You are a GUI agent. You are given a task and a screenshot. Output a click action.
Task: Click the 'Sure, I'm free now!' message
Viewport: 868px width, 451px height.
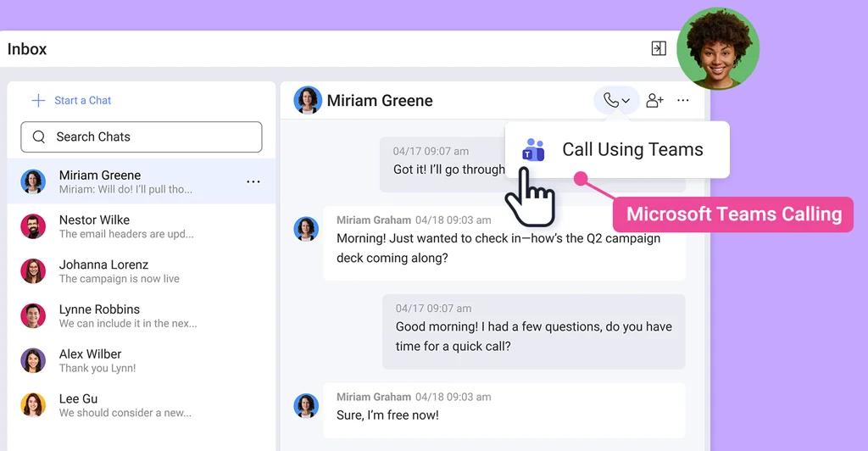click(x=504, y=410)
